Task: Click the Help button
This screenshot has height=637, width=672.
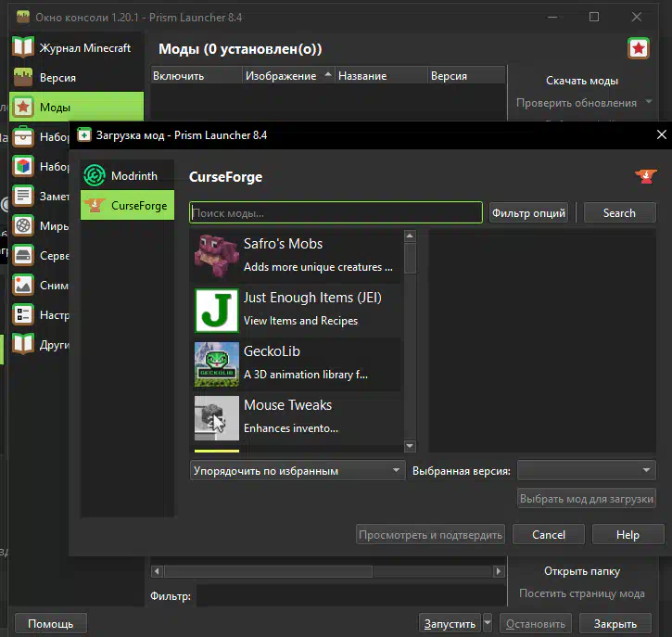Action: click(628, 535)
